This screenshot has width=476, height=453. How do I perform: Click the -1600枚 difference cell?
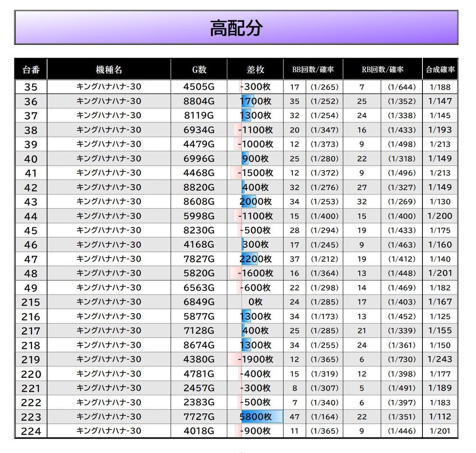(255, 273)
